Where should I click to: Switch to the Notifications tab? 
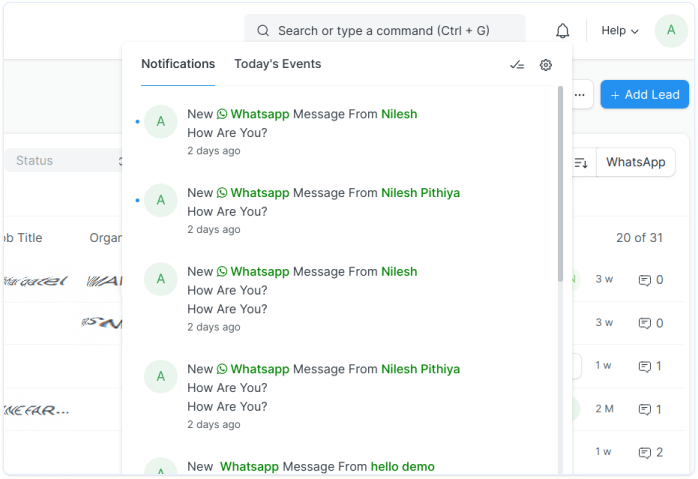click(x=178, y=64)
